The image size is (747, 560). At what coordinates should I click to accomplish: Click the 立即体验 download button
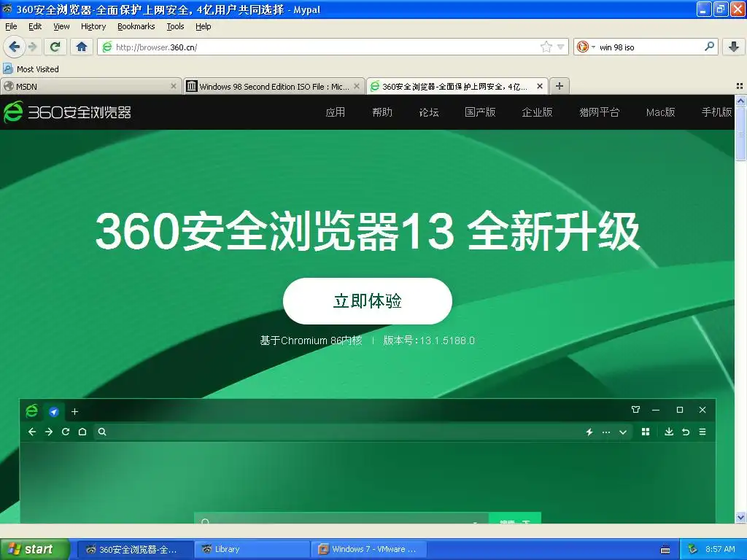point(368,301)
